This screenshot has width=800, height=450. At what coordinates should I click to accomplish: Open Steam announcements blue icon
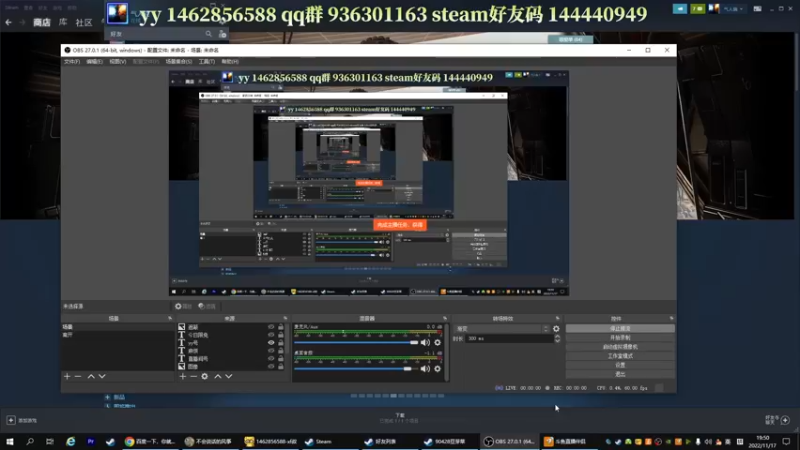tap(680, 9)
